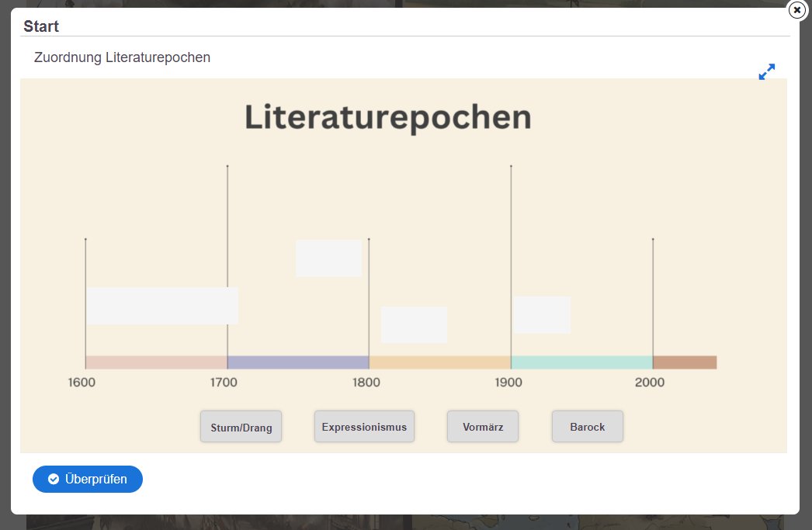Viewport: 812px width, 530px height.
Task: Select the empty drop zone near 1750
Action: [328, 258]
